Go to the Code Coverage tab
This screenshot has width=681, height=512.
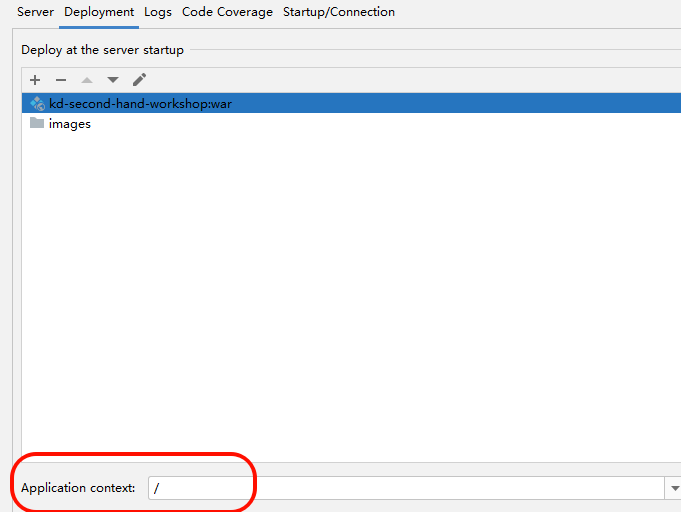tap(227, 12)
